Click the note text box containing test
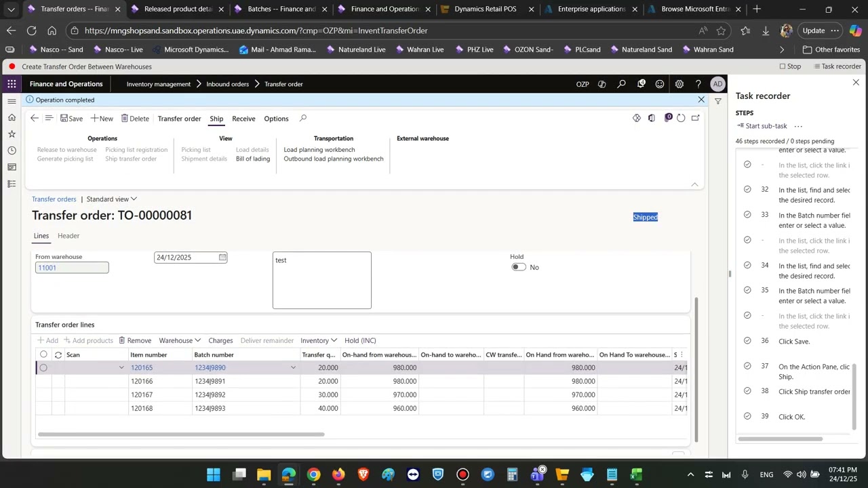This screenshot has width=868, height=488. tap(322, 280)
